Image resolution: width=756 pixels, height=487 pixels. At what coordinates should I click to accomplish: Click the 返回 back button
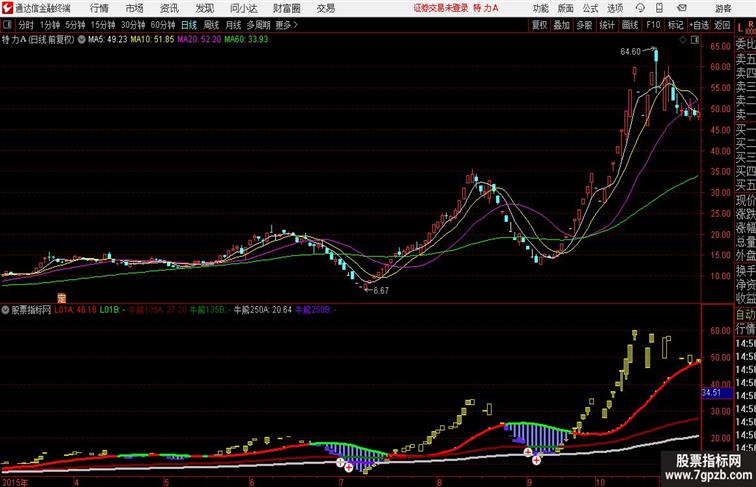[722, 25]
